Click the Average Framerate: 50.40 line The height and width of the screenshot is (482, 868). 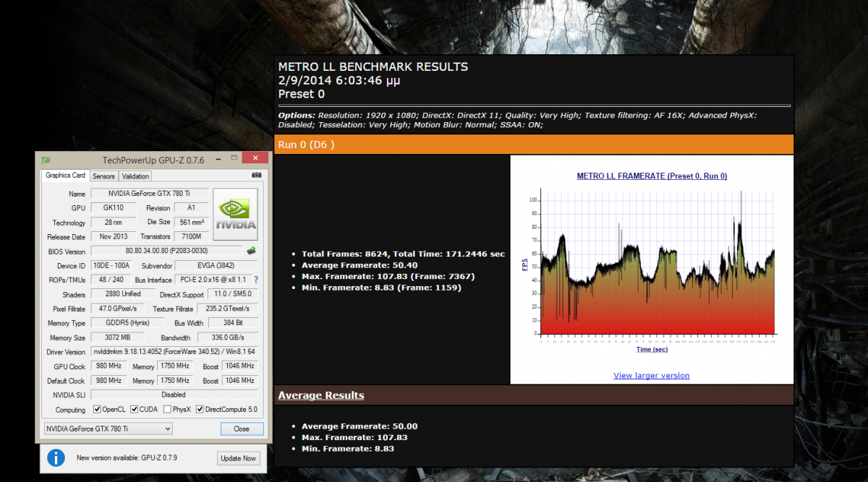click(x=358, y=265)
